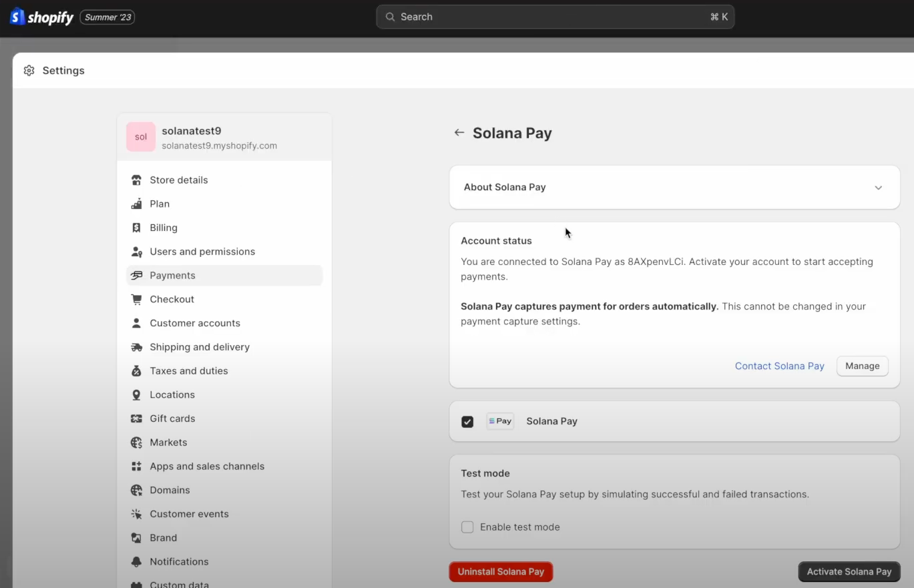Open Apps and sales channels settings
914x588 pixels.
point(207,467)
